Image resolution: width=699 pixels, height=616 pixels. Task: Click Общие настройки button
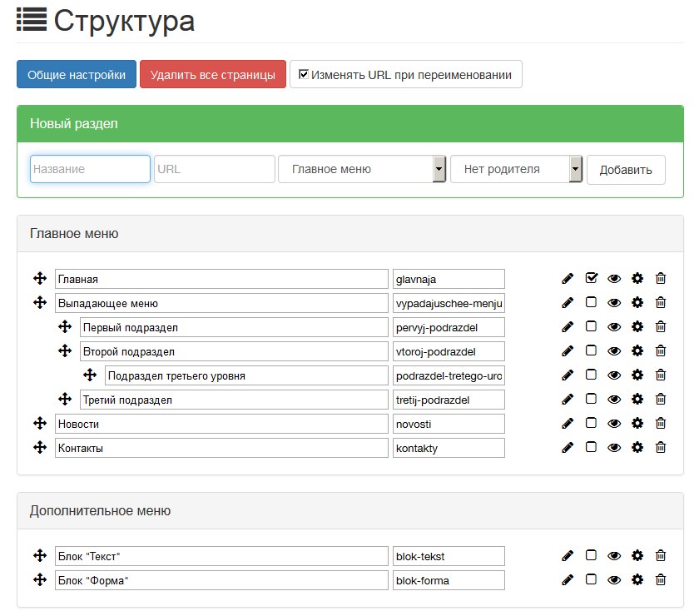[77, 74]
